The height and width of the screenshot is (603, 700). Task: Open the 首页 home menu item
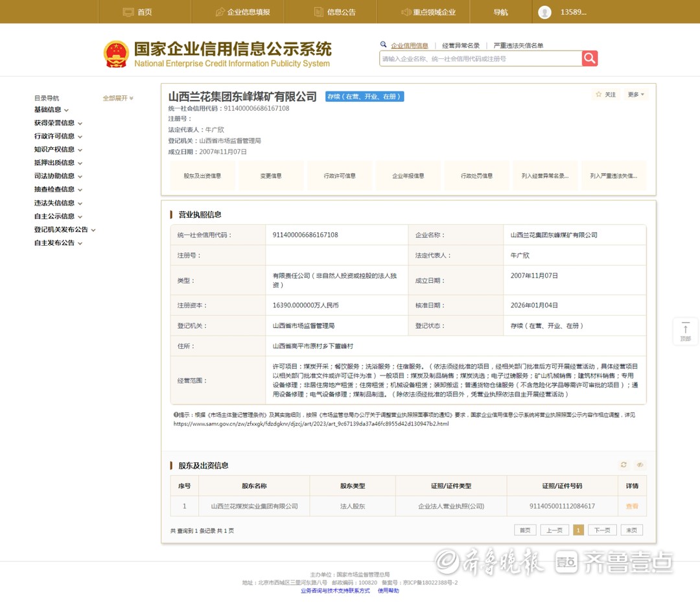(x=137, y=12)
